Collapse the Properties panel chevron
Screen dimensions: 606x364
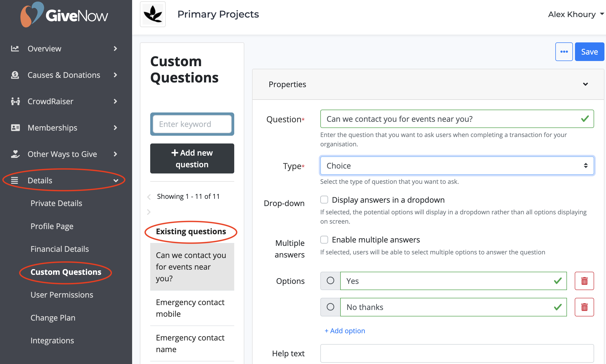pos(586,84)
